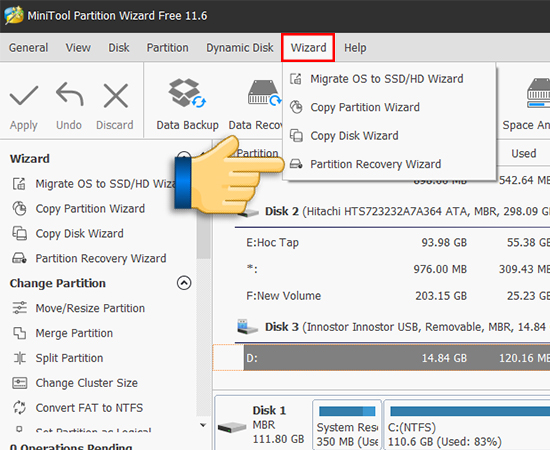Click the Disk 3 USB drive icon
Viewport: 550px width, 450px height.
[247, 327]
